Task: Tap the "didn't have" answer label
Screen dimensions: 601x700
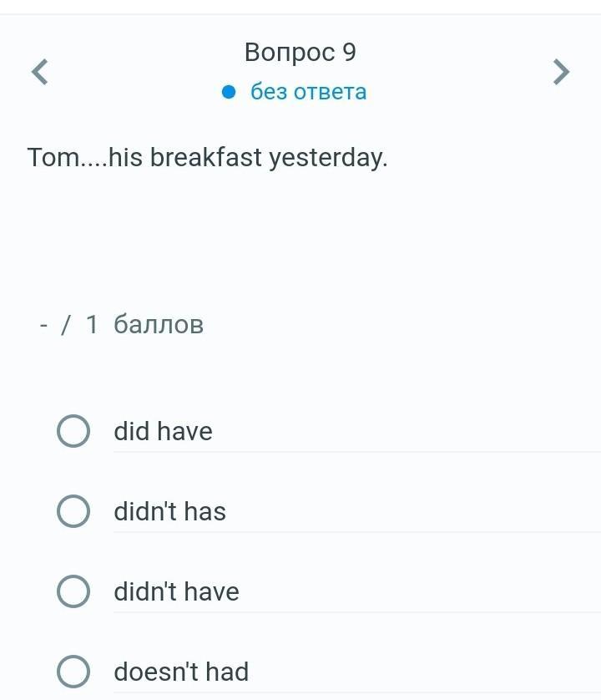Action: click(177, 591)
